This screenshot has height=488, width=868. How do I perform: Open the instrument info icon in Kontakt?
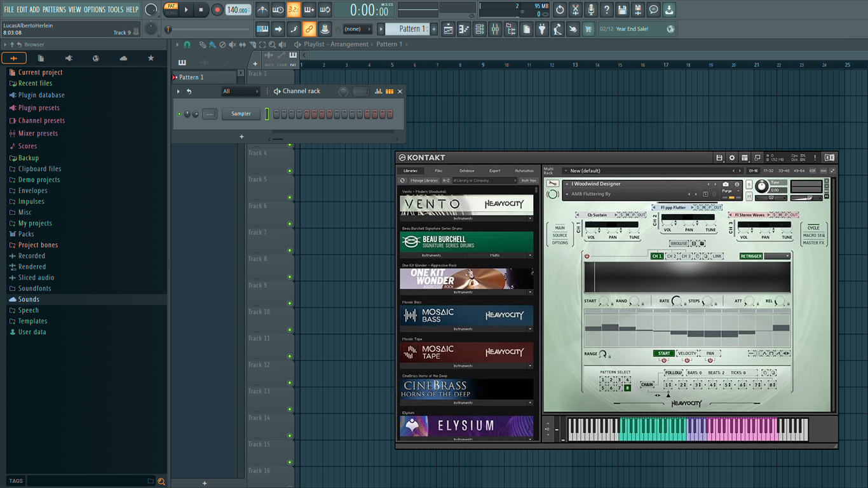[737, 184]
